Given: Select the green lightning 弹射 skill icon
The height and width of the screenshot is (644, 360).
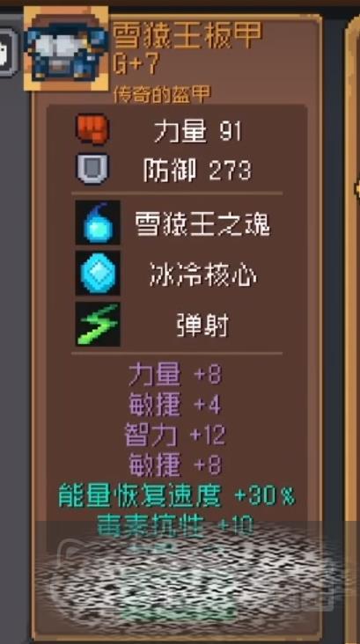Looking at the screenshot, I should 98,324.
